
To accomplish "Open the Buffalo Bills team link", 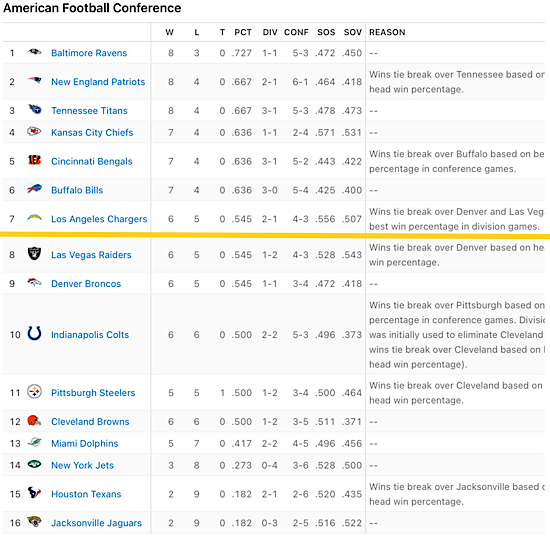I will coord(77,190).
